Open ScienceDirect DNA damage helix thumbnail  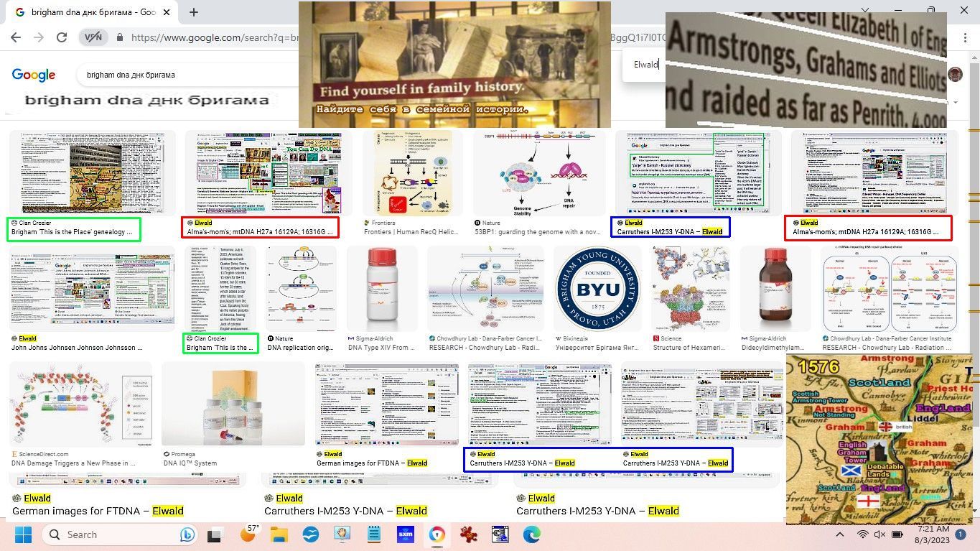click(82, 404)
